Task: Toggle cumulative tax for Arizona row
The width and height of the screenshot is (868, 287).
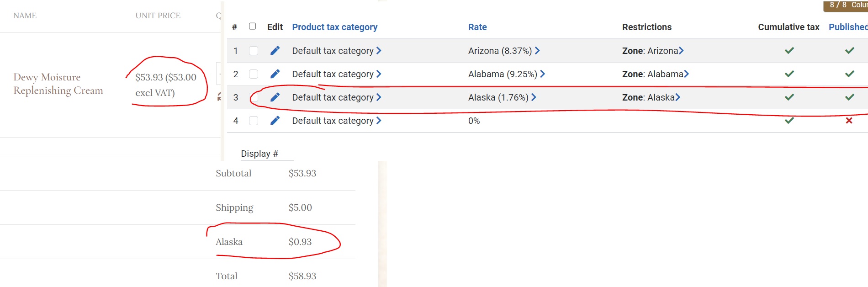Action: [x=789, y=51]
